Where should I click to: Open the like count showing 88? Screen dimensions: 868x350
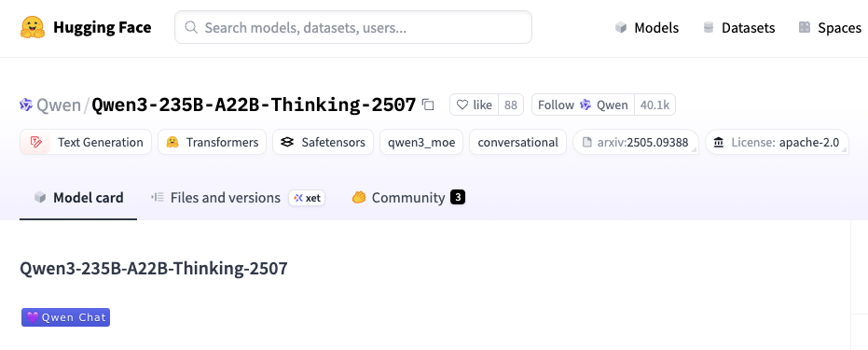[x=511, y=105]
